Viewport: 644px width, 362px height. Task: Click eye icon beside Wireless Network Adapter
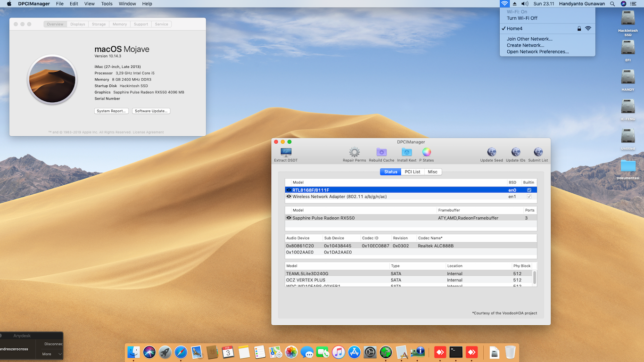coord(289,197)
